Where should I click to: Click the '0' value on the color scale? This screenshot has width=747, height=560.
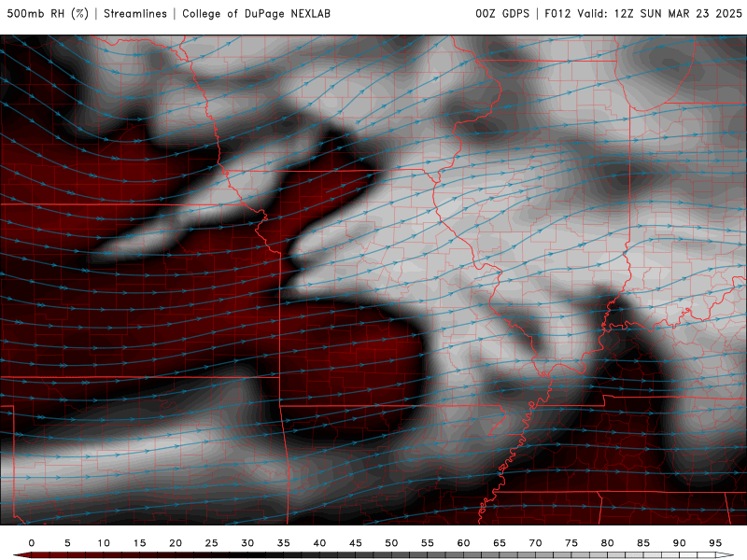pyautogui.click(x=32, y=543)
